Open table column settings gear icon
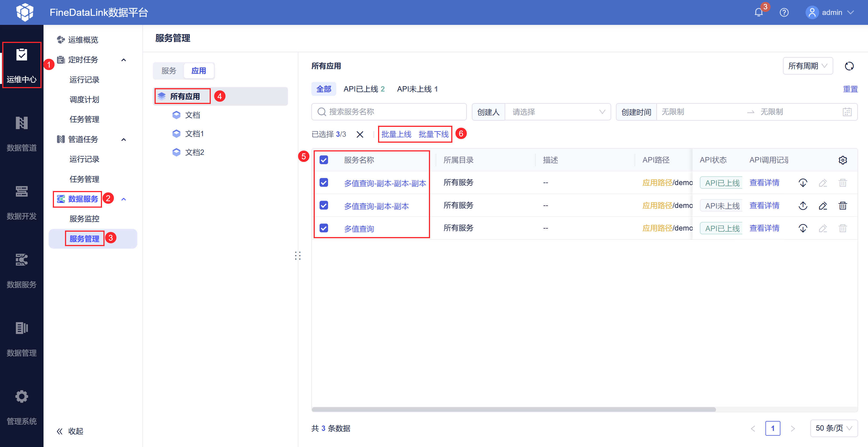868x447 pixels. 842,160
